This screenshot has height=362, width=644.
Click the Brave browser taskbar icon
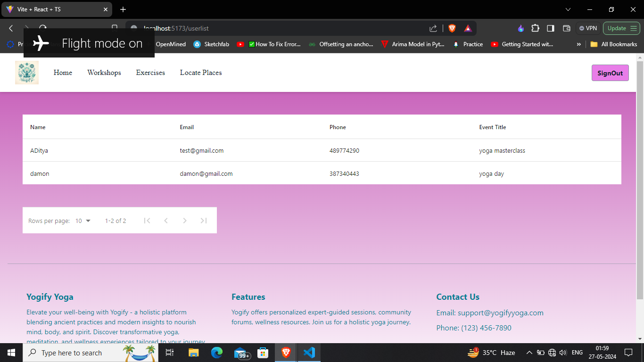[x=286, y=353]
